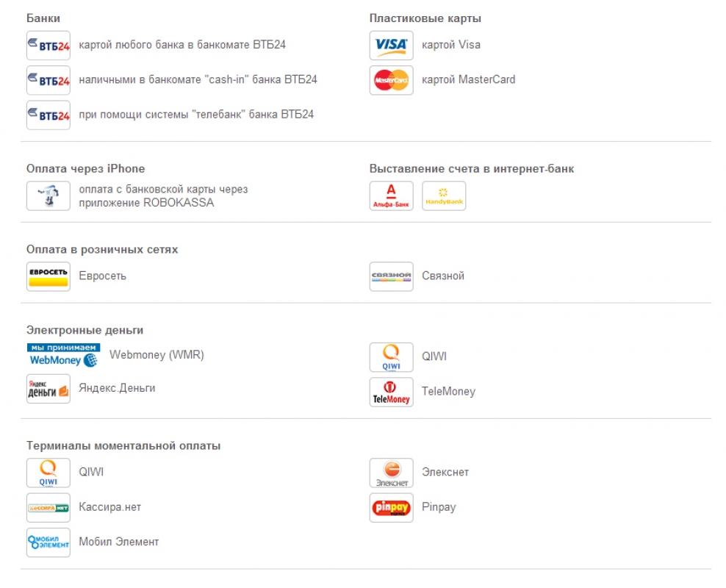The height and width of the screenshot is (588, 726).
Task: Select the Кассира.нет icon
Action: 48,507
